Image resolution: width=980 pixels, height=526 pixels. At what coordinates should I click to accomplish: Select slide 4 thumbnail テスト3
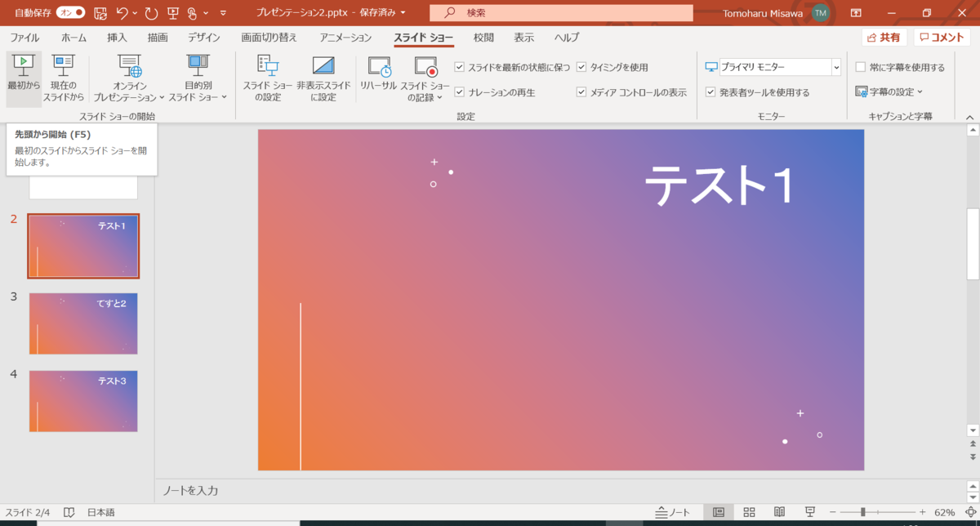tap(83, 401)
